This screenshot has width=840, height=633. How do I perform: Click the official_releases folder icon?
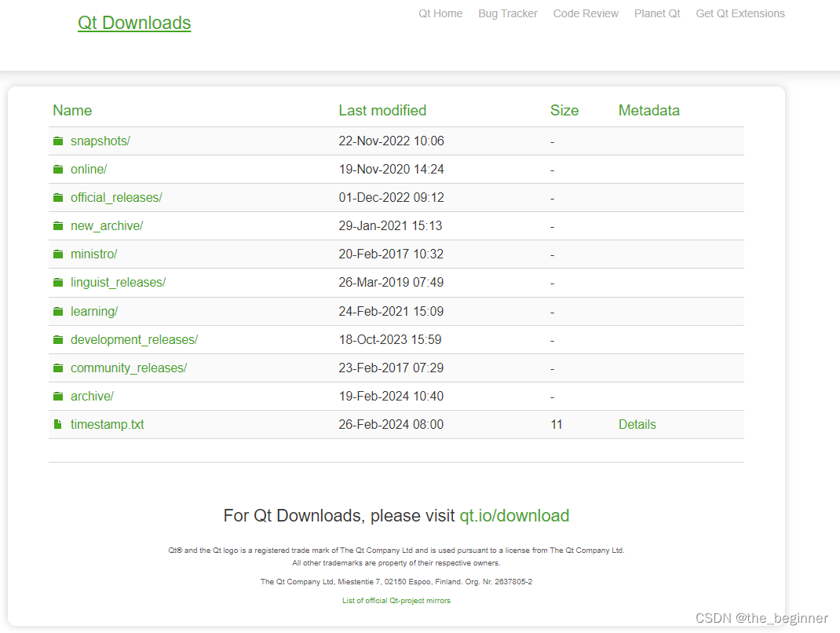pos(58,198)
